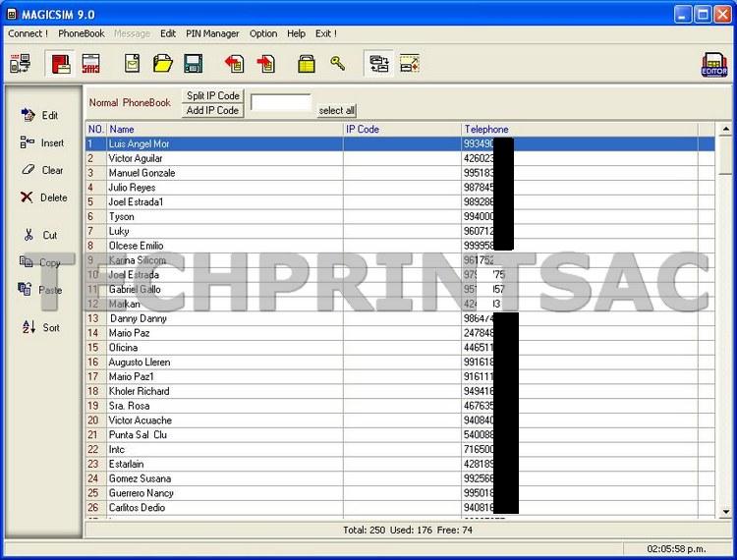Click the Sort A-Z sidebar button
Viewport: 737px width, 560px height.
41,327
